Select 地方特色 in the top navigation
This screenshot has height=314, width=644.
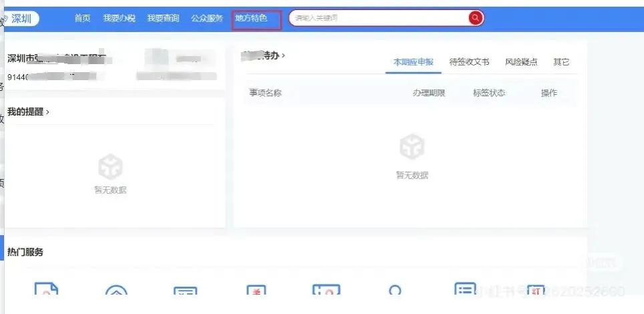251,18
